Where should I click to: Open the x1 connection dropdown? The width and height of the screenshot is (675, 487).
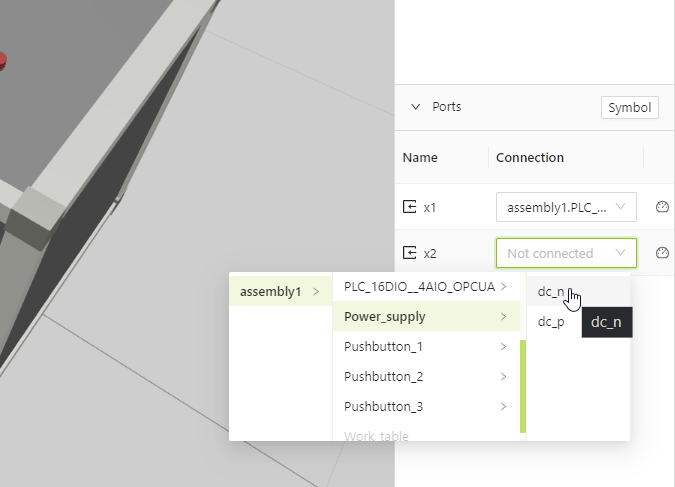[566, 207]
